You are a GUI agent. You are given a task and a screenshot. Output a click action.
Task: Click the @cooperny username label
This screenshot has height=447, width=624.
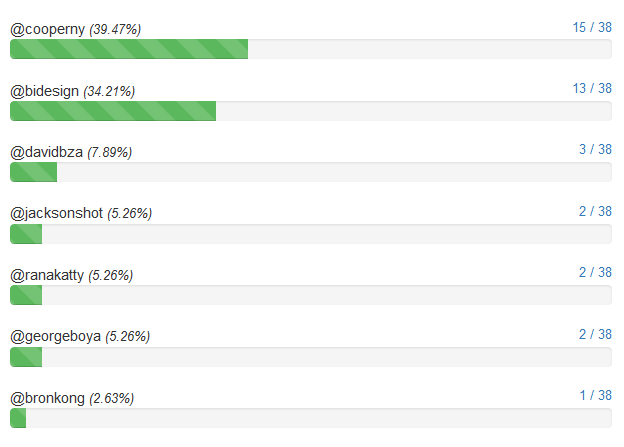(47, 29)
